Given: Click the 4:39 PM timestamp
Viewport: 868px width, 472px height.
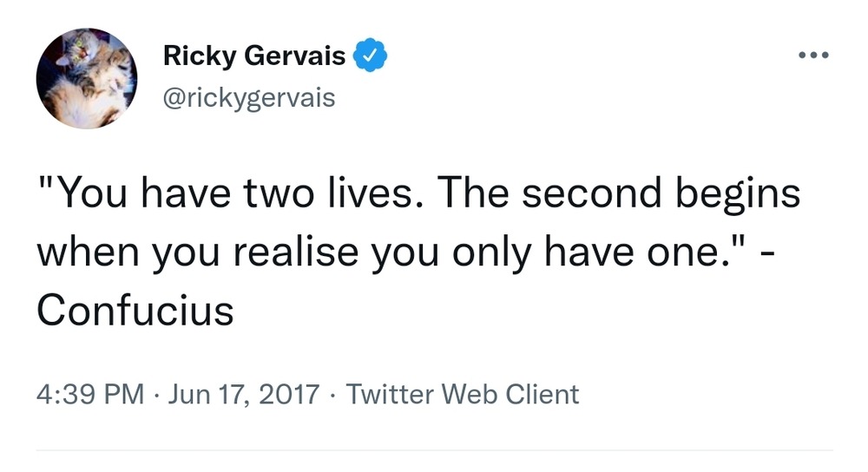Looking at the screenshot, I should click(x=89, y=394).
